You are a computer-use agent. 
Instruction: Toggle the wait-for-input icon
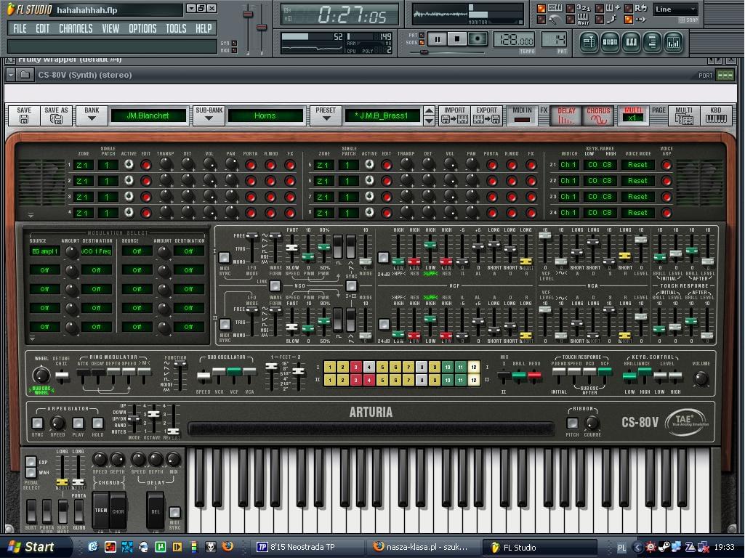pos(583,20)
